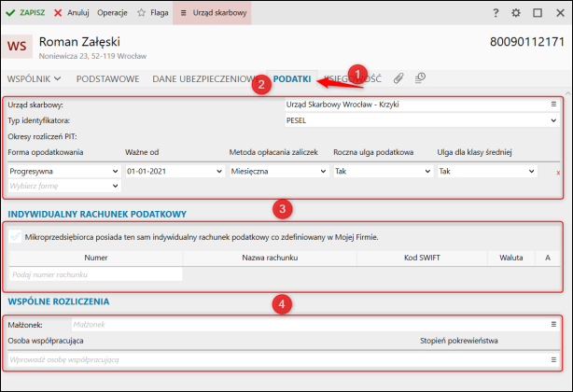The image size is (573, 392).
Task: Delete the PIT period row with red x
Action: pyautogui.click(x=558, y=173)
